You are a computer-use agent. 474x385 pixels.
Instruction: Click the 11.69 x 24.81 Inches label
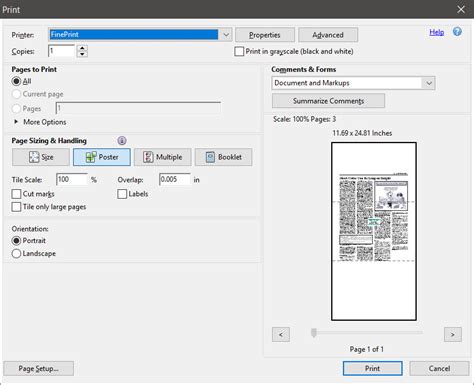click(x=362, y=133)
